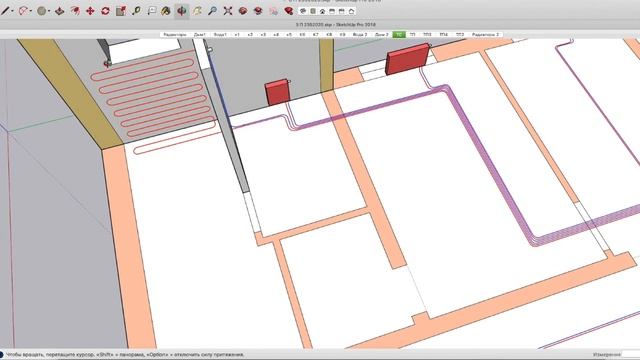Open the ТП4 scene tab
Viewport: 640px width, 360px height.
point(443,35)
